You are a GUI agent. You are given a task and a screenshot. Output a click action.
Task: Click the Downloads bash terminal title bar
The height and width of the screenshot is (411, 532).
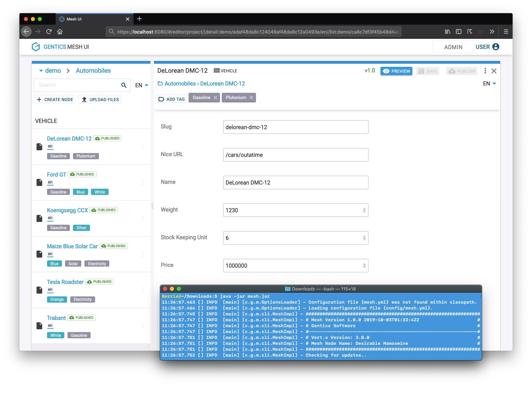(x=321, y=289)
